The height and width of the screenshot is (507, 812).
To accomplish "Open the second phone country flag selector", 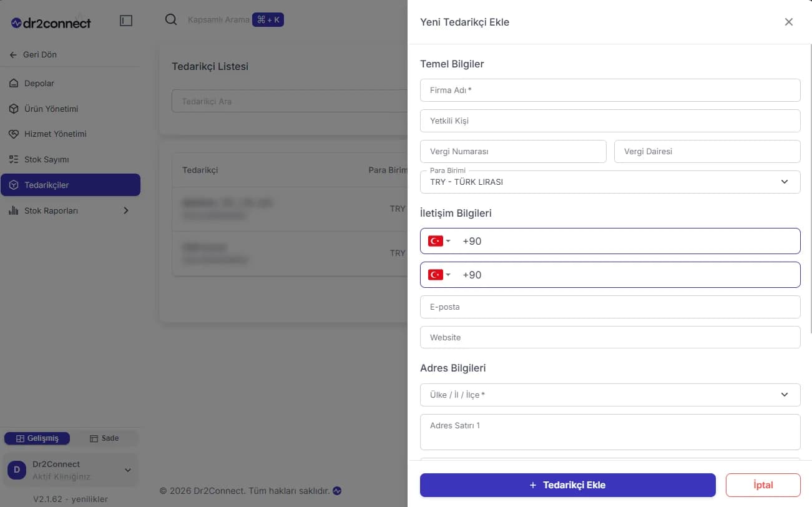I will click(439, 275).
